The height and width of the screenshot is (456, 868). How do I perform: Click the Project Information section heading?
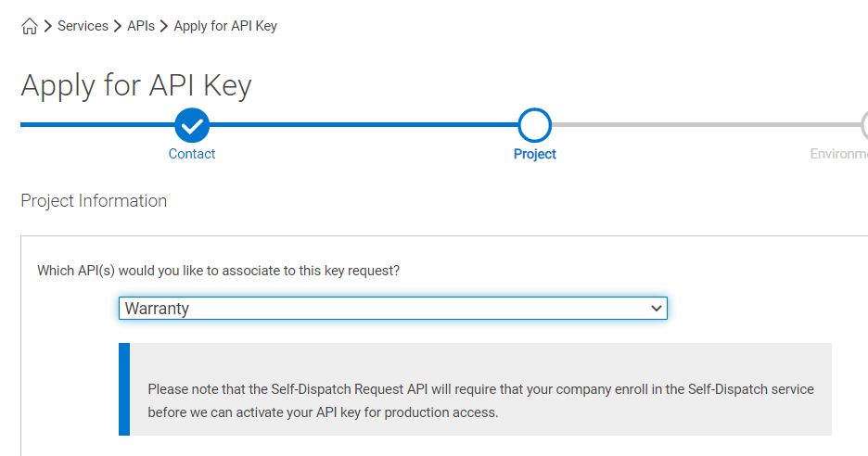point(94,200)
